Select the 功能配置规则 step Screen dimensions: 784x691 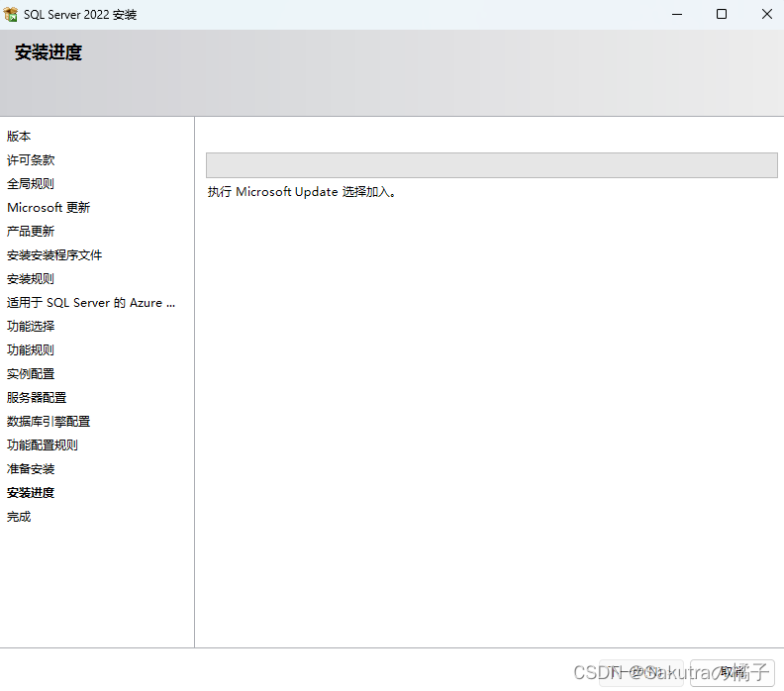pos(43,445)
